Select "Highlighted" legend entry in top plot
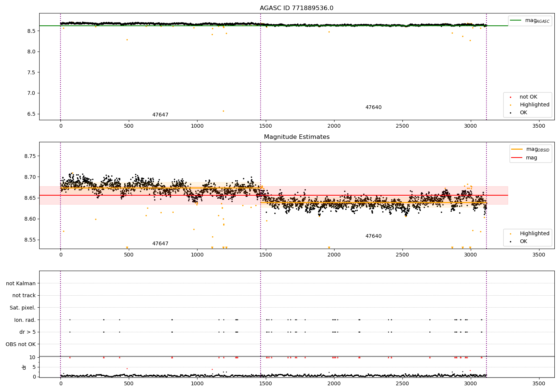This screenshot has width=560, height=392. [x=535, y=105]
